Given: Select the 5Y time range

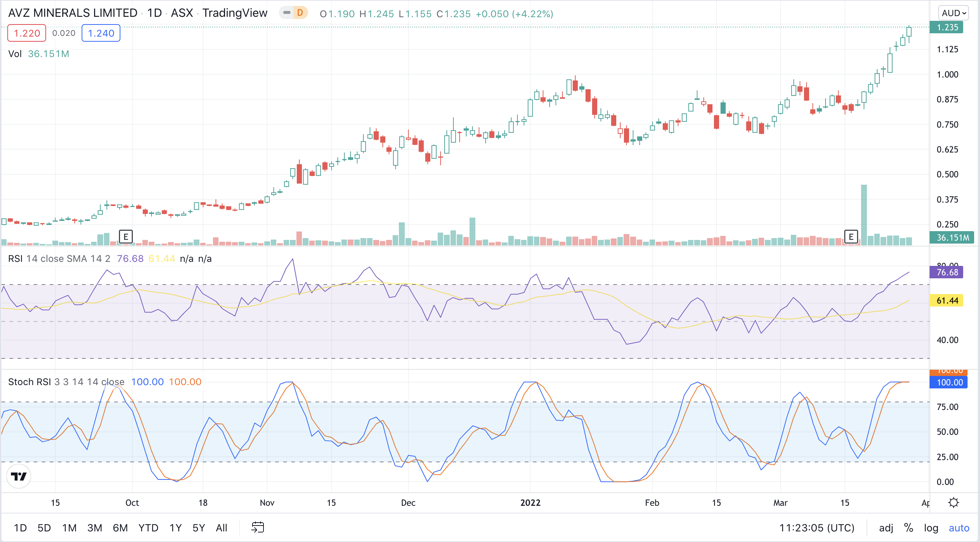Looking at the screenshot, I should [x=198, y=528].
